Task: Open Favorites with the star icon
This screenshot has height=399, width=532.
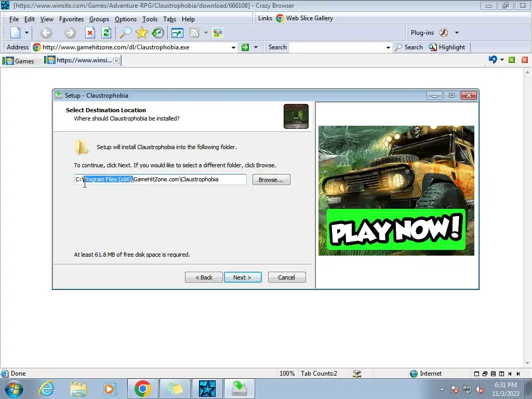Action: 141,33
